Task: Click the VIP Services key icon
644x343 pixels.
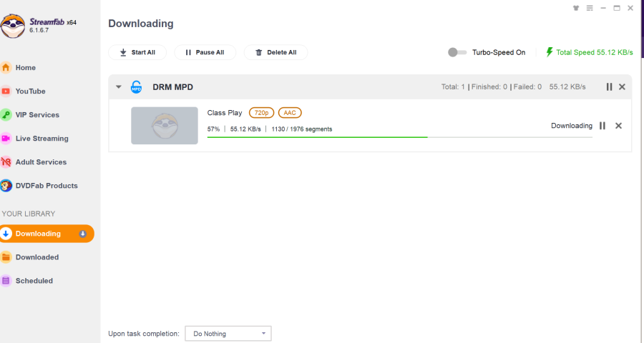Action: tap(6, 115)
